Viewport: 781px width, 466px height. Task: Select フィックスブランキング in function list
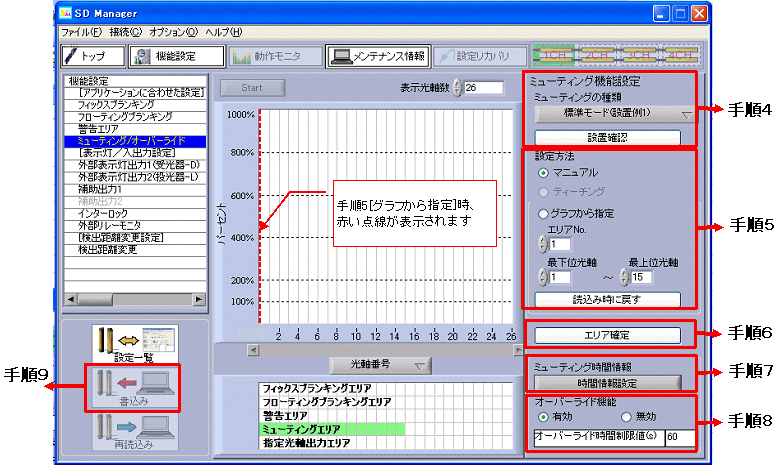point(135,105)
